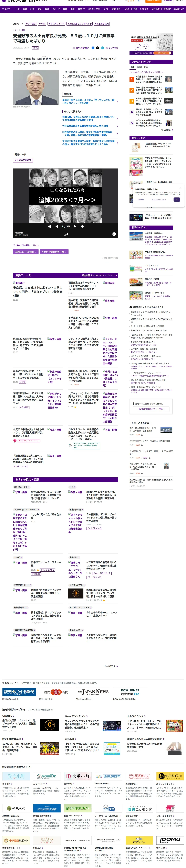Open DOW JONES 読売新聞 Pro logo
186x868 pixels.
coord(130,692)
